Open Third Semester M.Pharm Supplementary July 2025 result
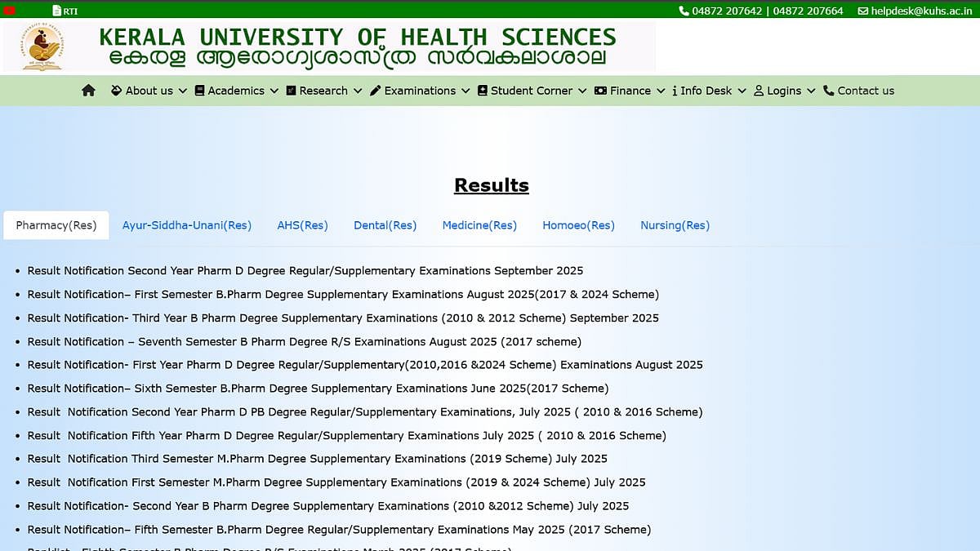 (x=317, y=459)
